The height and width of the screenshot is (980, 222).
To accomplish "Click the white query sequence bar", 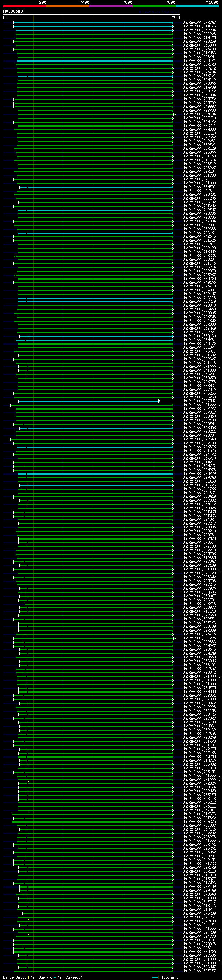I will [92, 15].
